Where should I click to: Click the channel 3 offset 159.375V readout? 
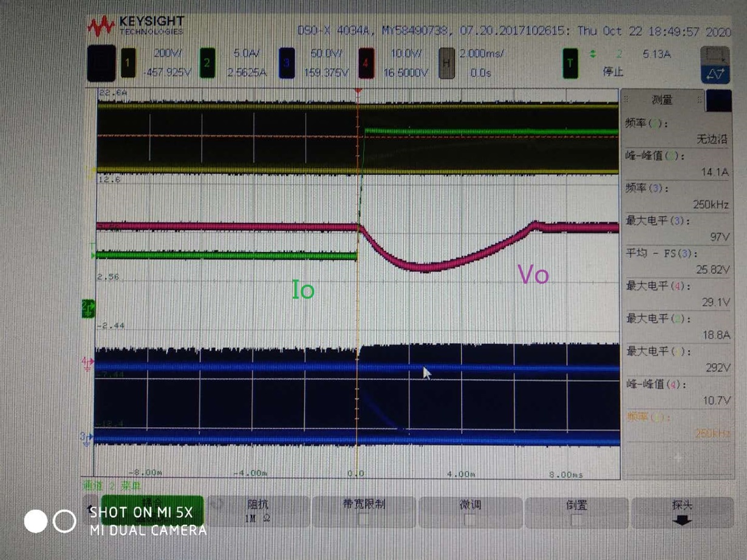coord(326,72)
